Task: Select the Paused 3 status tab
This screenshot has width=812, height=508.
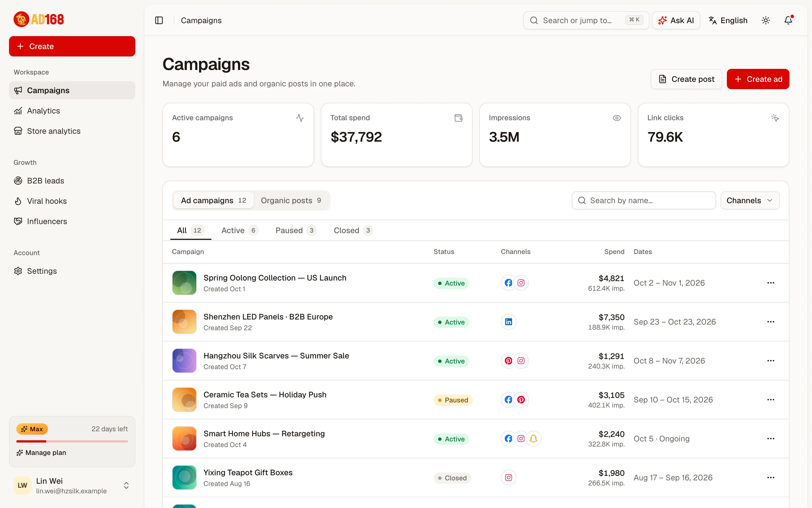Action: [295, 231]
